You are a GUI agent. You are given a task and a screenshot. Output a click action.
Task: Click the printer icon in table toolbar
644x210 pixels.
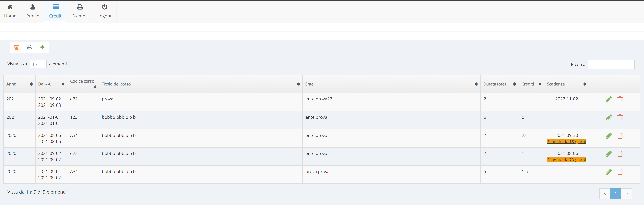30,47
